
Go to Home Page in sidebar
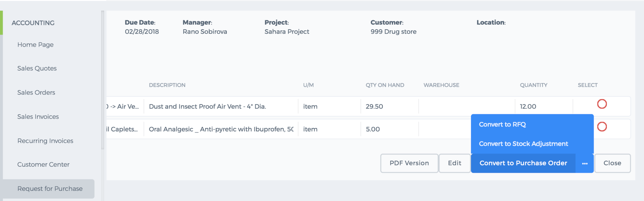tap(36, 45)
